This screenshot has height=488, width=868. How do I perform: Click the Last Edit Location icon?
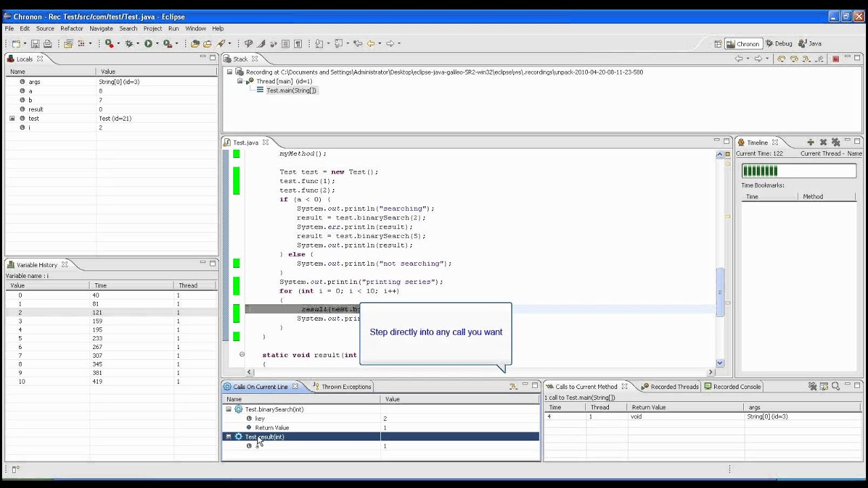(x=357, y=43)
